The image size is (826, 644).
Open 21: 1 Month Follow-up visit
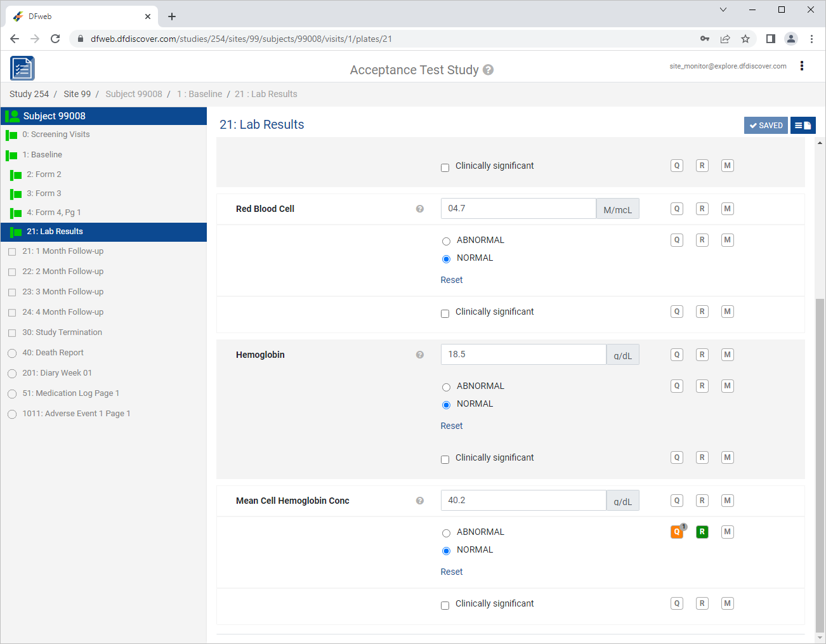63,251
